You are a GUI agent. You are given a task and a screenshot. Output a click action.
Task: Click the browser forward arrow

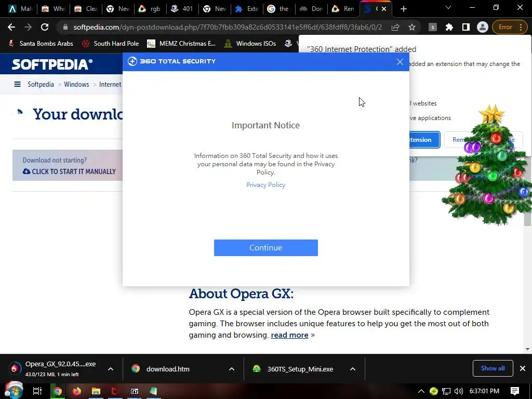[x=28, y=27]
